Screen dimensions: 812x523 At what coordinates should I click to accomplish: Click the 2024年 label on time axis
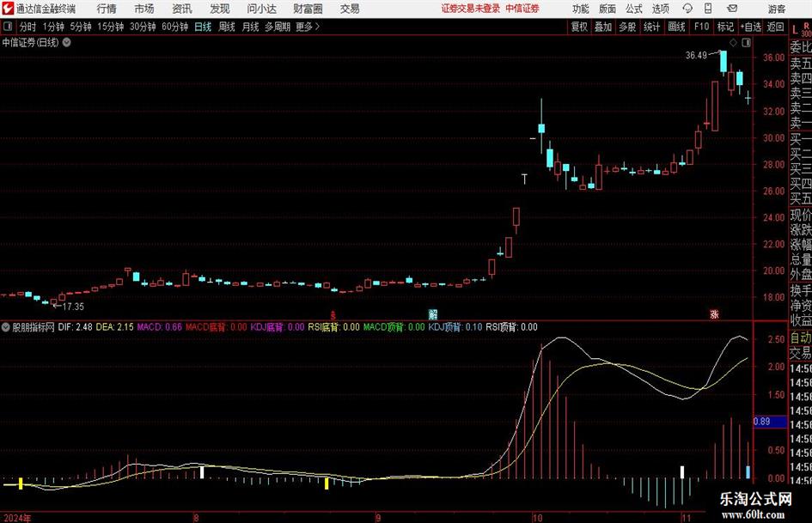[x=17, y=517]
